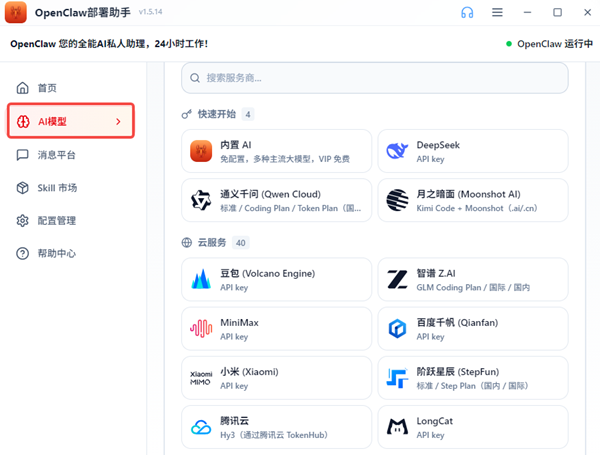
Task: Click the StepFun blue stairs logo
Action: click(x=397, y=378)
